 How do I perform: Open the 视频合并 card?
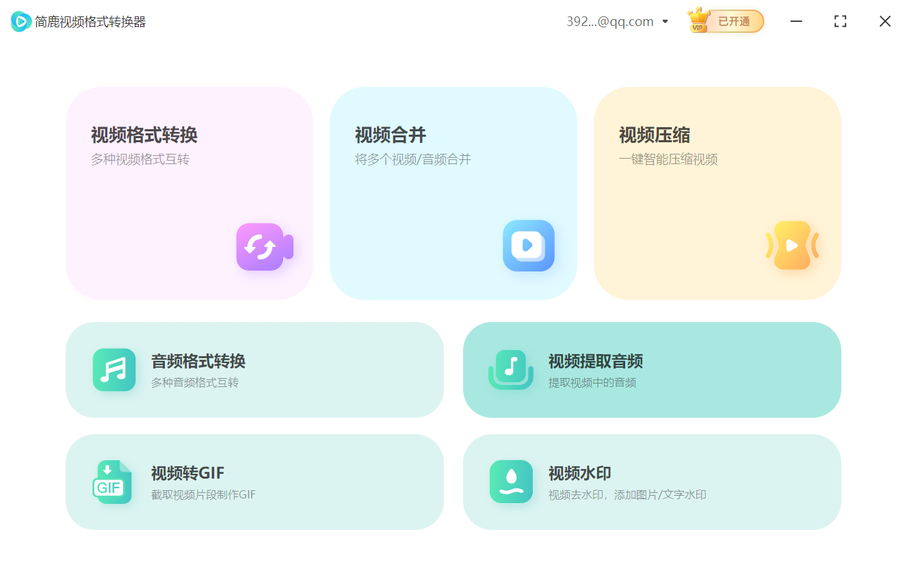pyautogui.click(x=453, y=193)
